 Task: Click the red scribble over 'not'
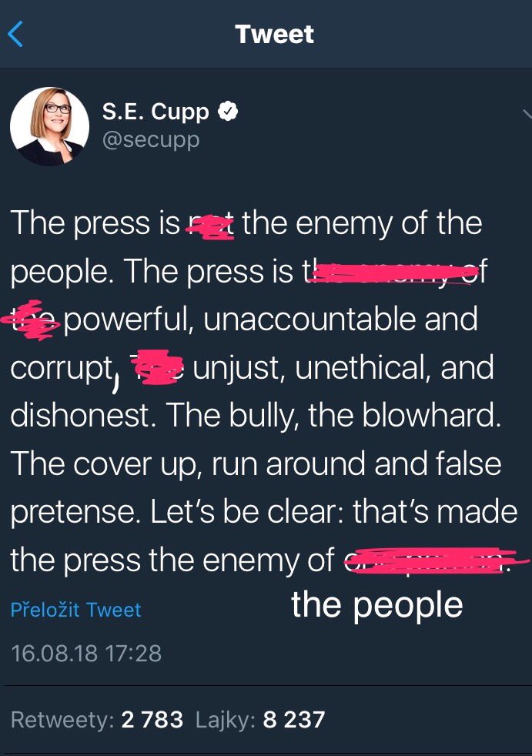(x=211, y=226)
